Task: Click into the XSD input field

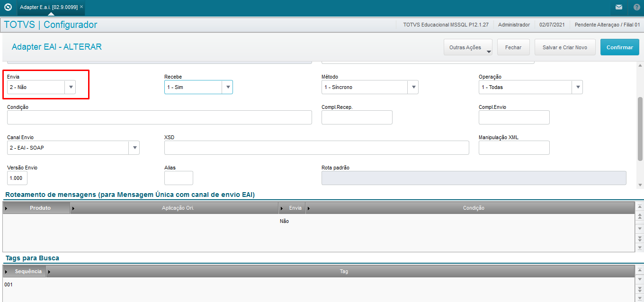Action: (317, 148)
